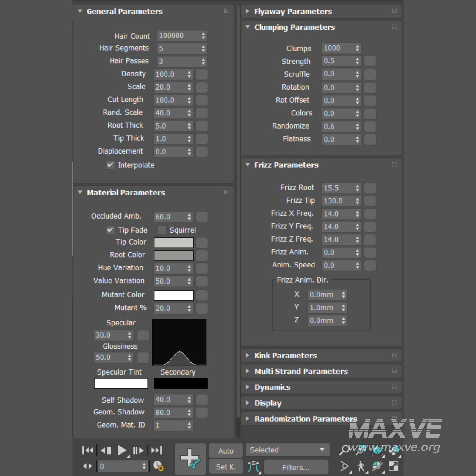Step to the previous frame

click(x=106, y=450)
